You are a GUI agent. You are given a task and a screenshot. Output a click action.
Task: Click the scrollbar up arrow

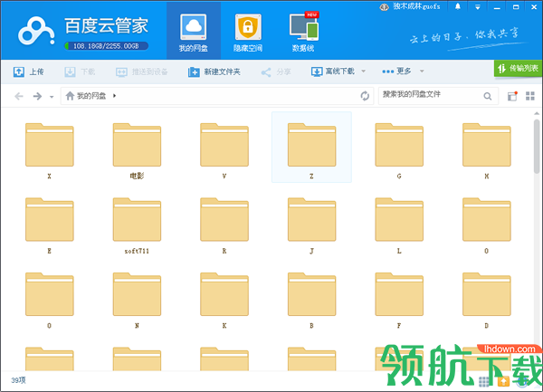pos(537,113)
